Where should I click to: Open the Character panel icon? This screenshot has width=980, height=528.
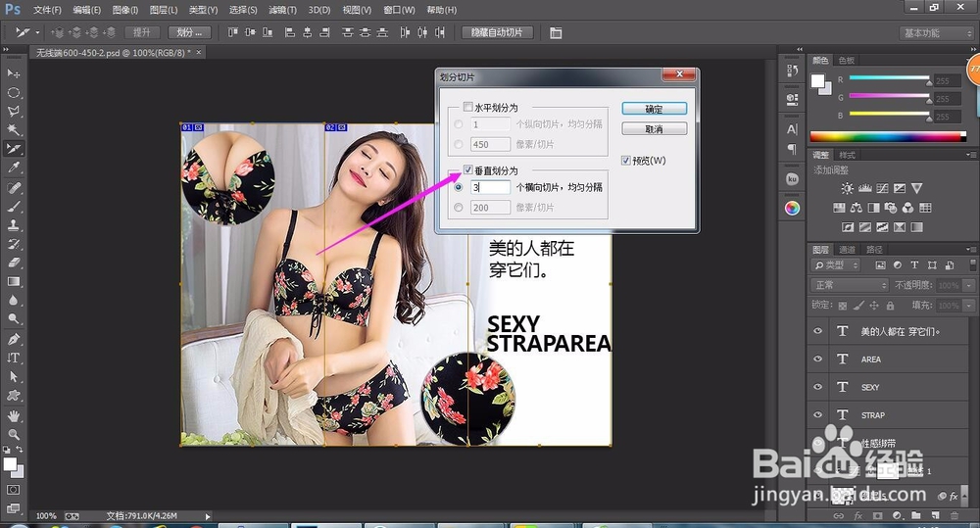[x=792, y=129]
